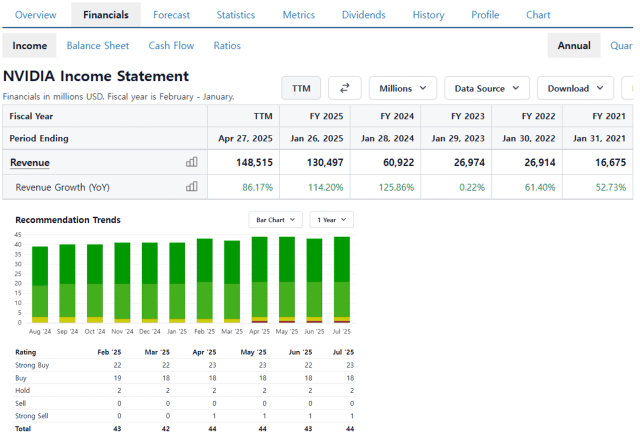View the Dividends tab
This screenshot has width=640, height=444.
click(363, 15)
